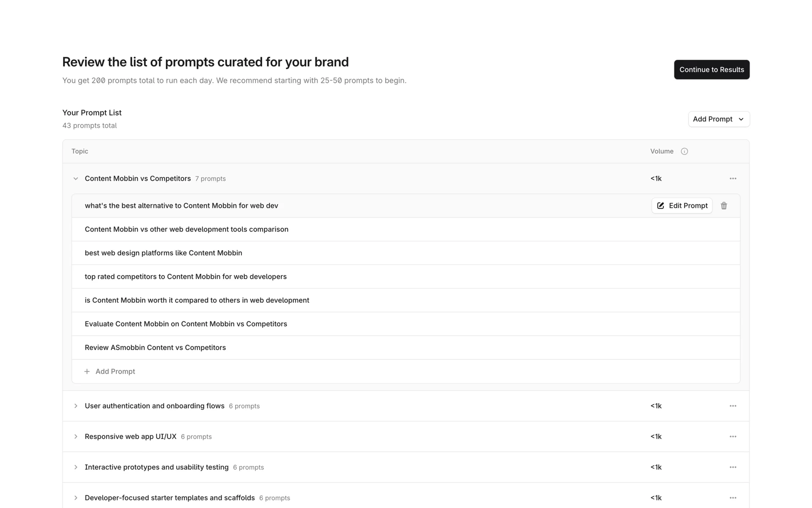
Task: Expand Interactive prototypes and usability testing
Action: [x=76, y=467]
